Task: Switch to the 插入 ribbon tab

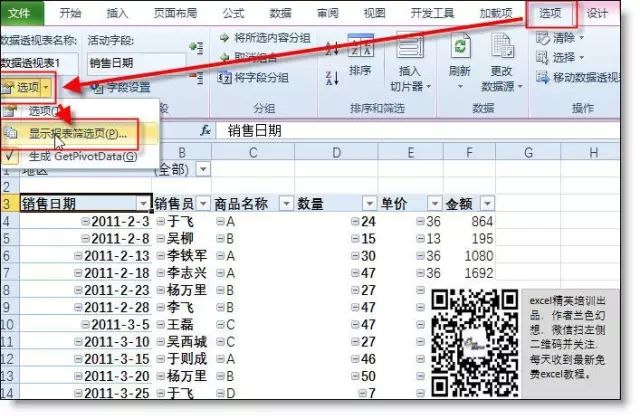Action: click(117, 13)
